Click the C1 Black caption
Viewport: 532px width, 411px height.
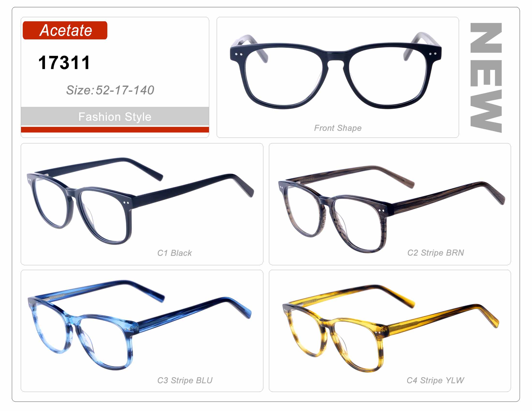[x=174, y=253]
